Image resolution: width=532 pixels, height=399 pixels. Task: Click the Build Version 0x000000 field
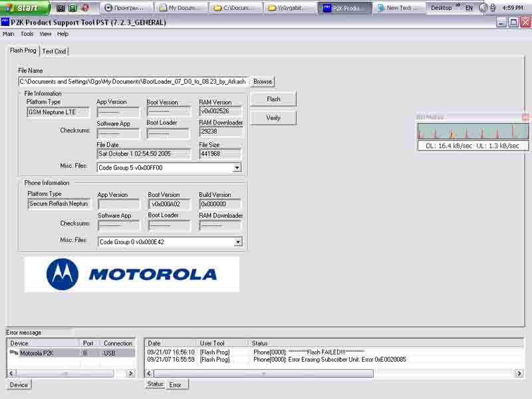(x=221, y=204)
